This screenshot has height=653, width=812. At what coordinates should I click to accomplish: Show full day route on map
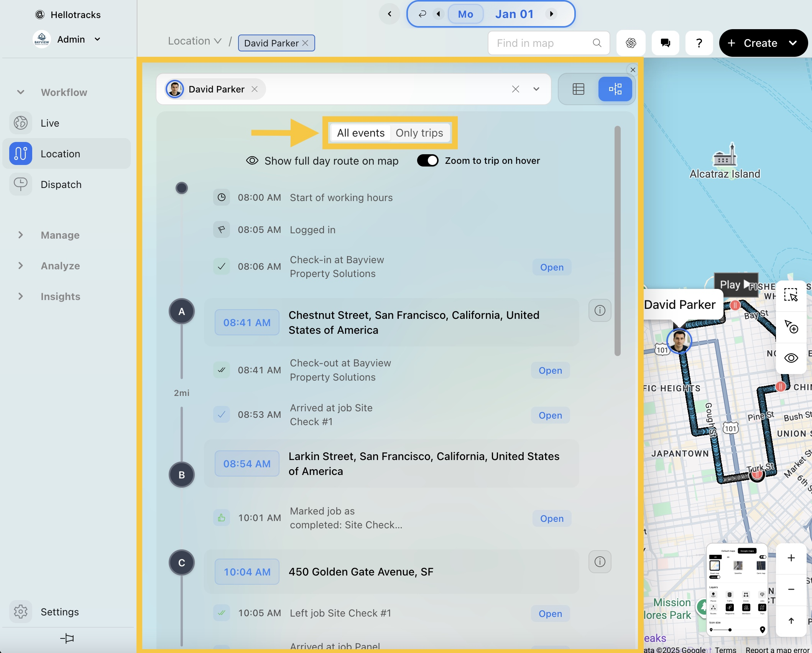(x=322, y=161)
